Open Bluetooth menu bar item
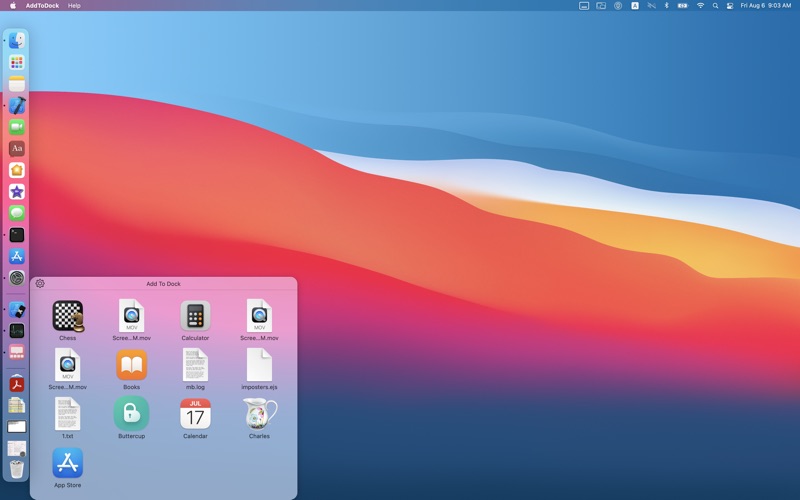The height and width of the screenshot is (500, 800). pyautogui.click(x=666, y=6)
